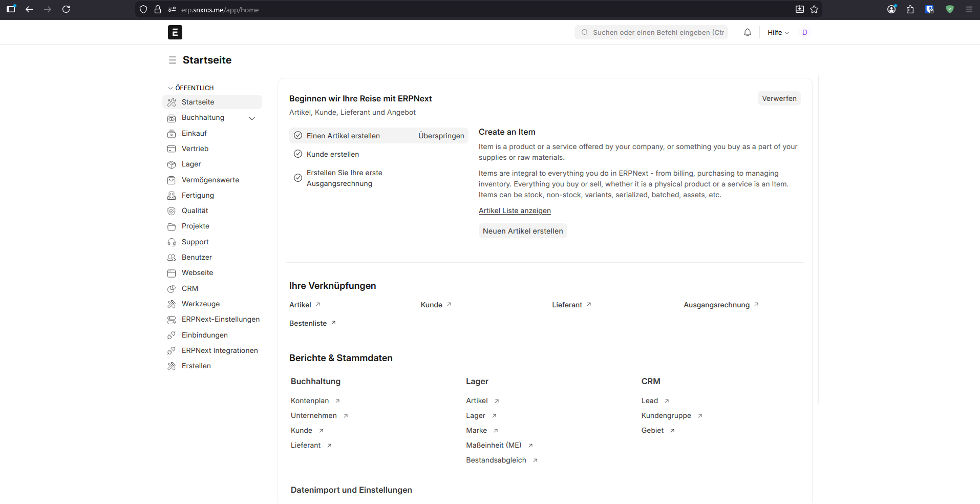Image resolution: width=980 pixels, height=504 pixels.
Task: Open 'Artikel Liste anzeigen' link
Action: pyautogui.click(x=515, y=211)
